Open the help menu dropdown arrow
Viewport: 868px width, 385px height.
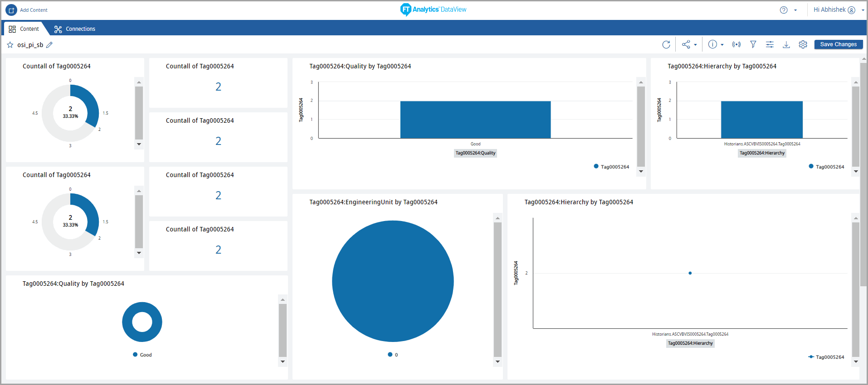795,10
